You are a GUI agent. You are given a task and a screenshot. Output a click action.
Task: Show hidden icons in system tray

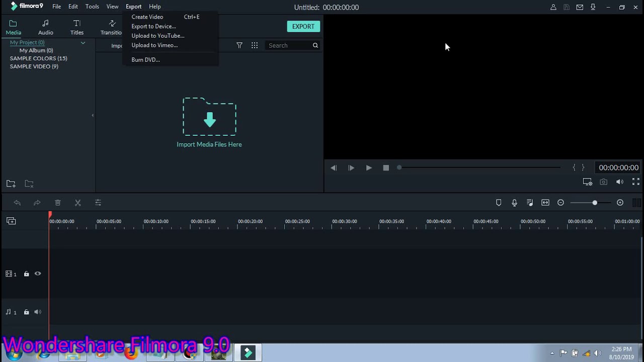point(552,353)
